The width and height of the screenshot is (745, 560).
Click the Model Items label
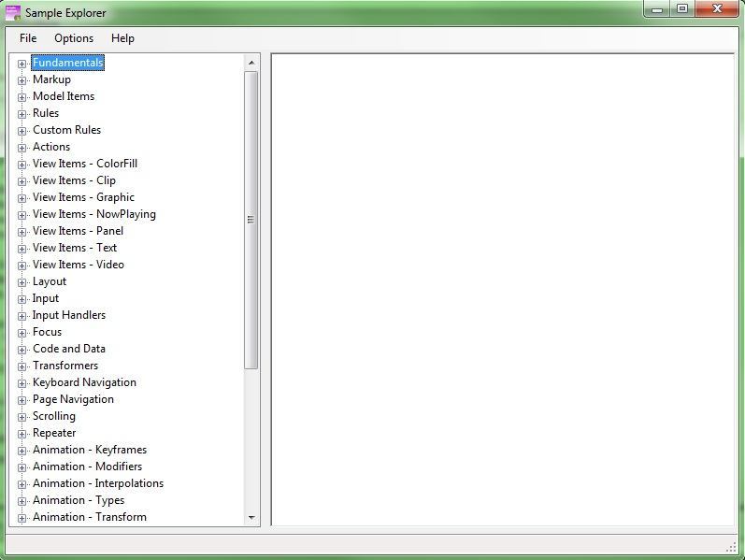64,96
